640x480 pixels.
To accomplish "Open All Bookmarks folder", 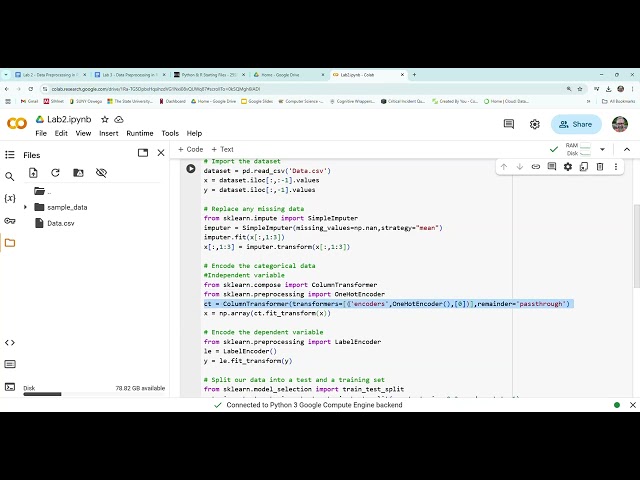I will coord(618,101).
